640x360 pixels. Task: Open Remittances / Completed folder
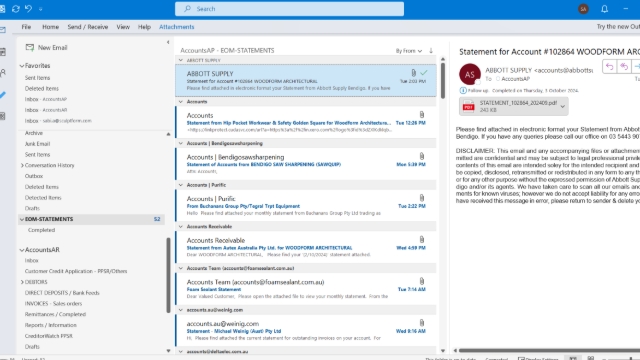(55, 314)
